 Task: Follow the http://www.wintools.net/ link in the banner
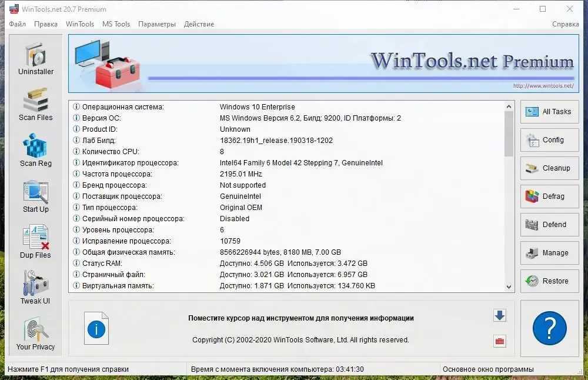(543, 86)
